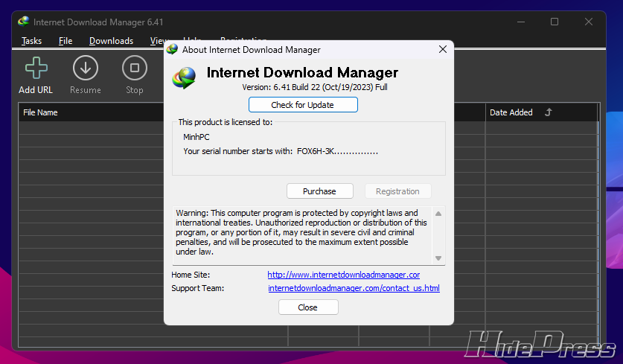This screenshot has width=623, height=364.
Task: Click the IDM logo in About dialog
Action: pos(184,77)
